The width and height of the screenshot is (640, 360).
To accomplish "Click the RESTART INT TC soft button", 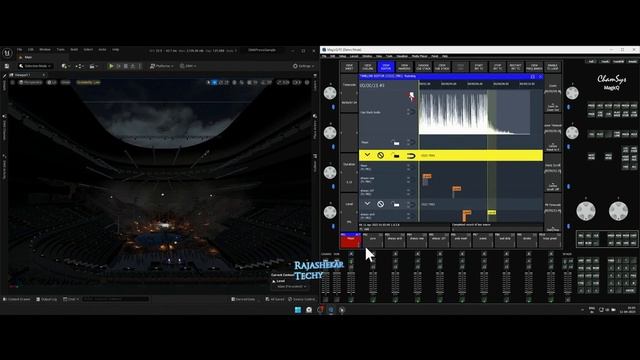I will click(516, 67).
